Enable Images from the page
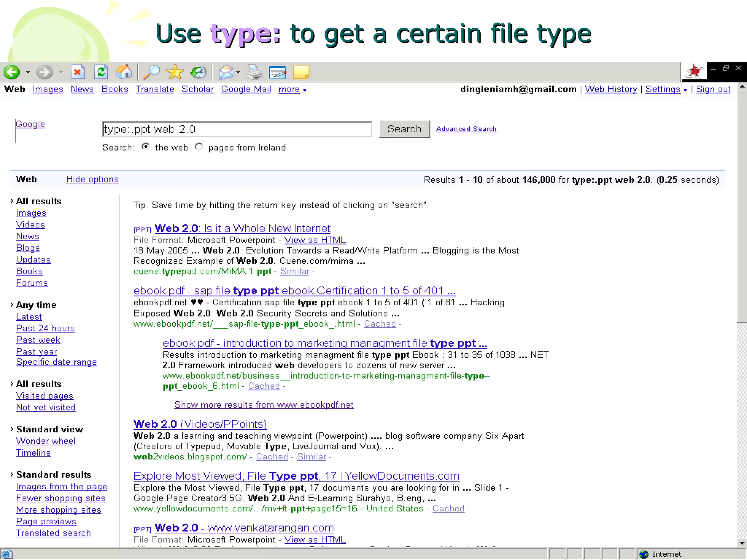The height and width of the screenshot is (560, 747). click(x=61, y=487)
